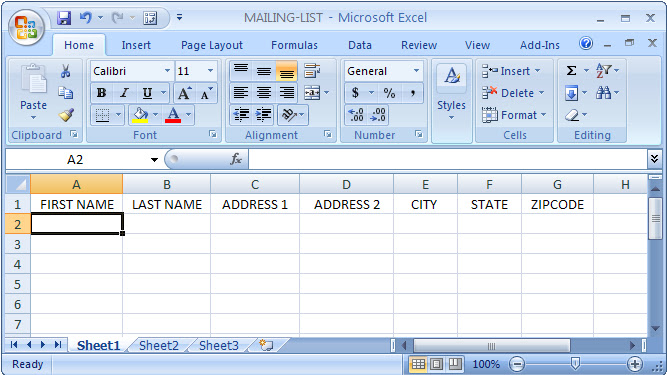
Task: Click the Insert cells button
Action: (510, 71)
